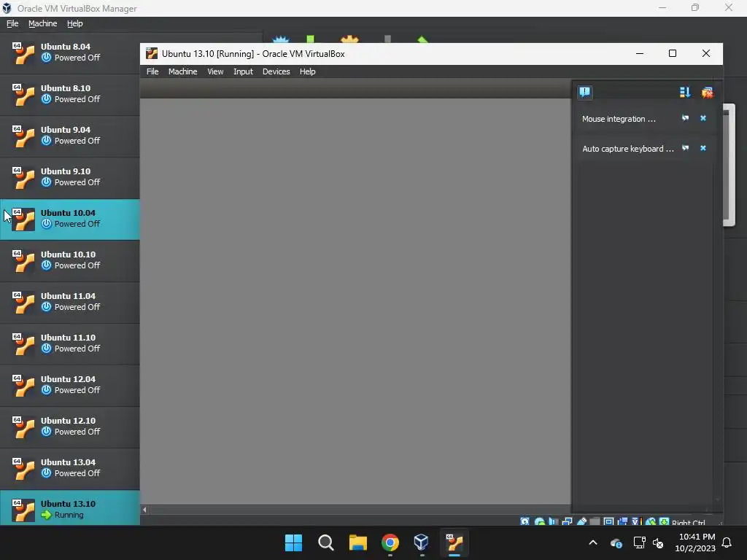Toggle notification ordering icon in notification panel
This screenshot has width=747, height=560.
click(x=685, y=93)
